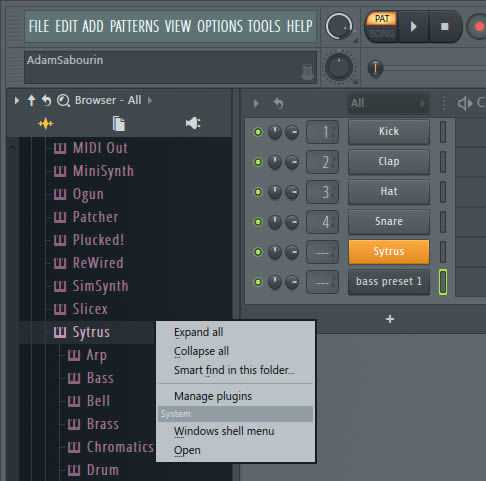Click the orange Sytrus channel button
Image resolution: width=486 pixels, height=481 pixels.
389,252
